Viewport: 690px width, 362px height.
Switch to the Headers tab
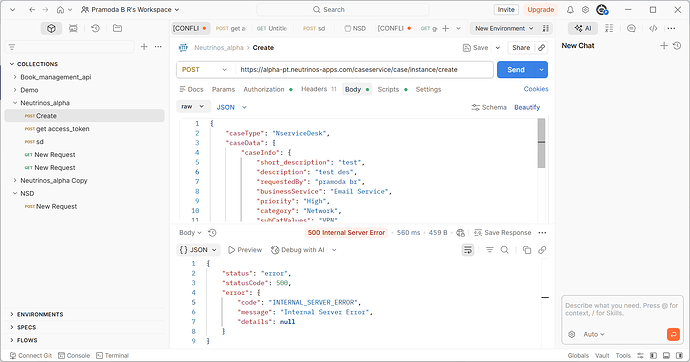pyautogui.click(x=319, y=89)
